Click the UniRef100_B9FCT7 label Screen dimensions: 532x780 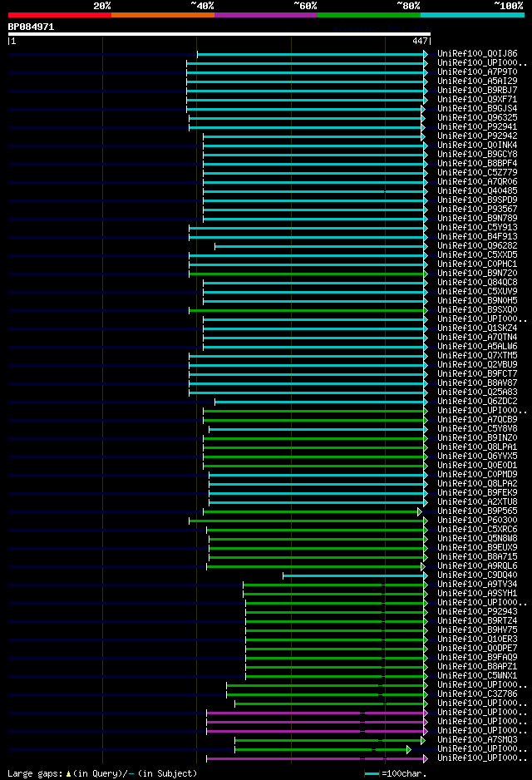click(477, 373)
